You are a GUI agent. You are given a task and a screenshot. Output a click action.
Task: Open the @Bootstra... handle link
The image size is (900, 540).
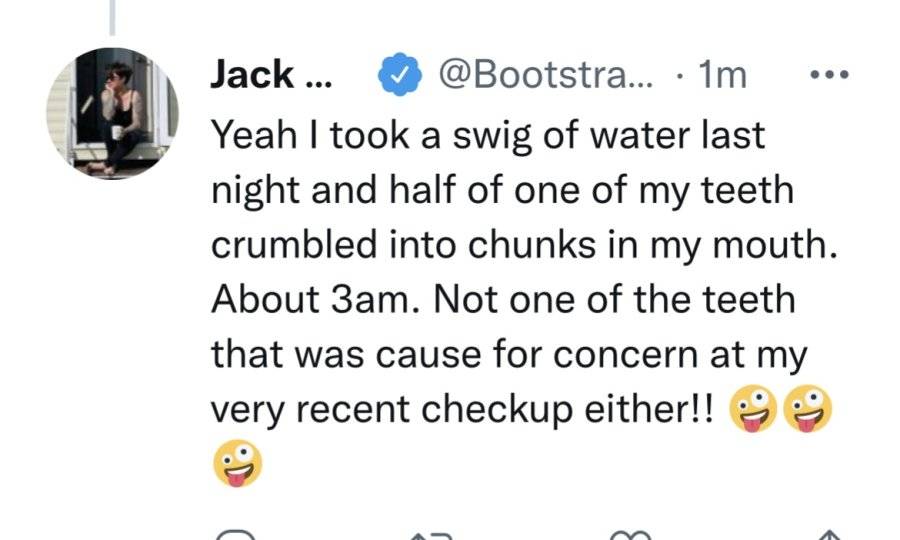[x=546, y=75]
